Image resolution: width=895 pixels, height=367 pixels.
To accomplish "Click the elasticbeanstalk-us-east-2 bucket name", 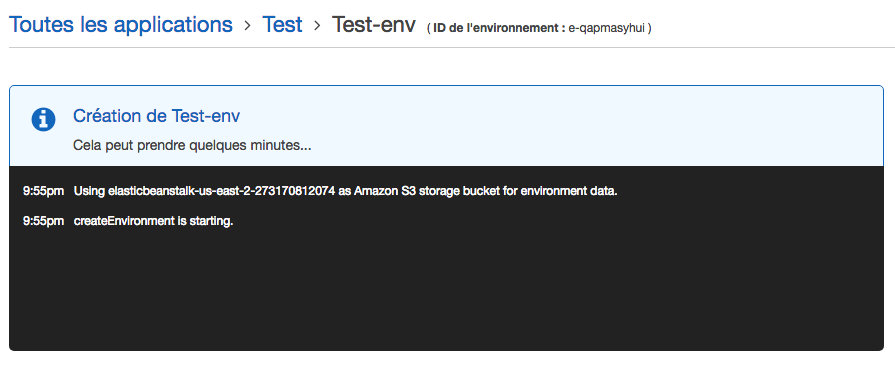I will point(221,191).
